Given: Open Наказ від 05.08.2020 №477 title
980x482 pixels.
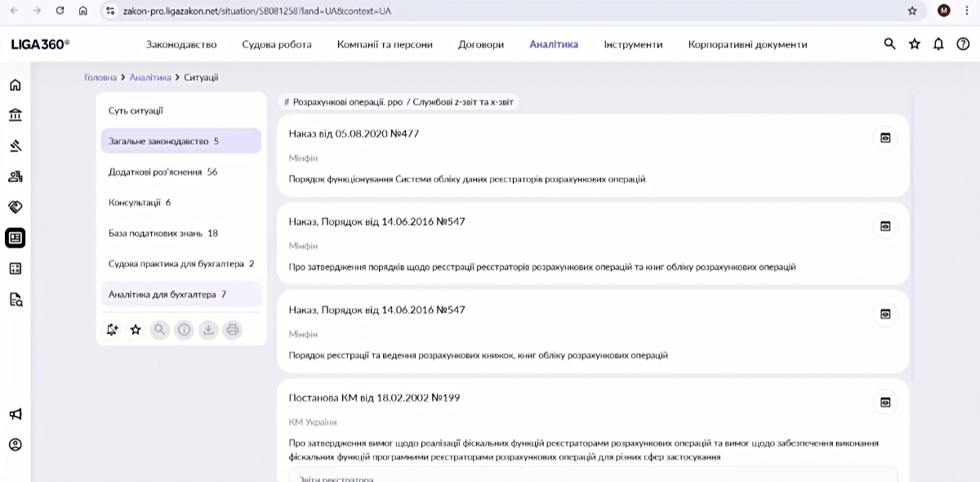Looking at the screenshot, I should point(354,133).
